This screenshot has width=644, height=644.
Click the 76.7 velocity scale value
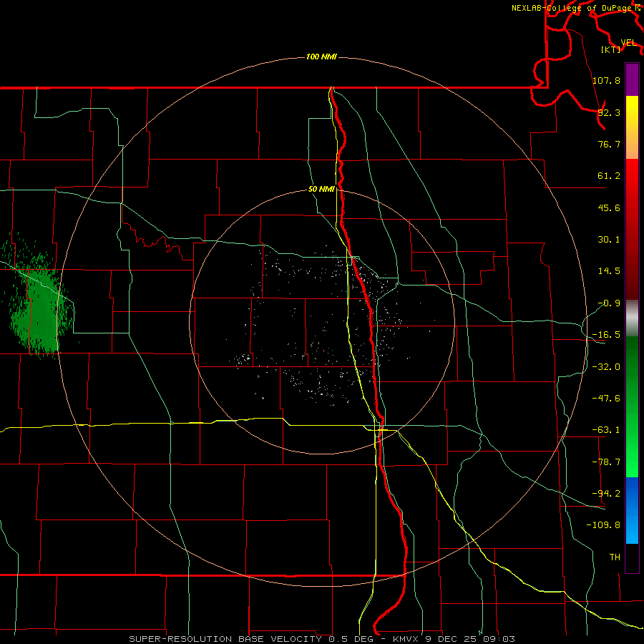click(x=609, y=144)
